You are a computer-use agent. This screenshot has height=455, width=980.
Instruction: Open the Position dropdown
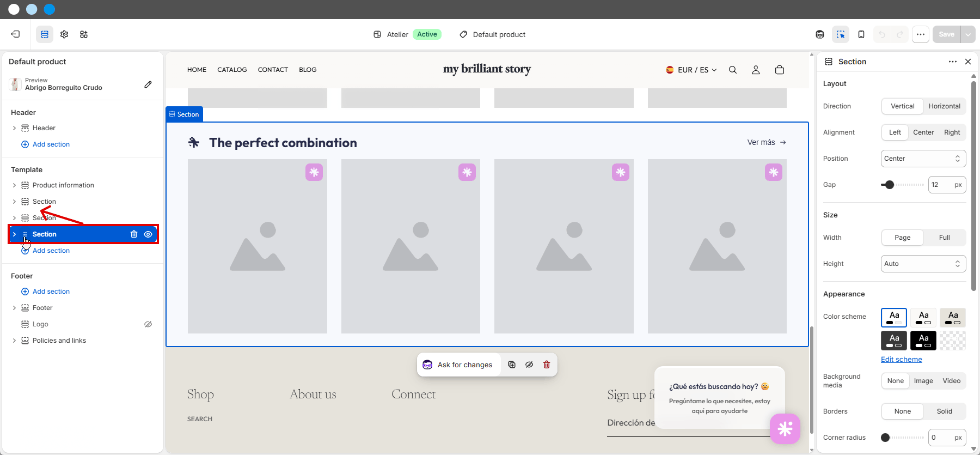tap(923, 159)
